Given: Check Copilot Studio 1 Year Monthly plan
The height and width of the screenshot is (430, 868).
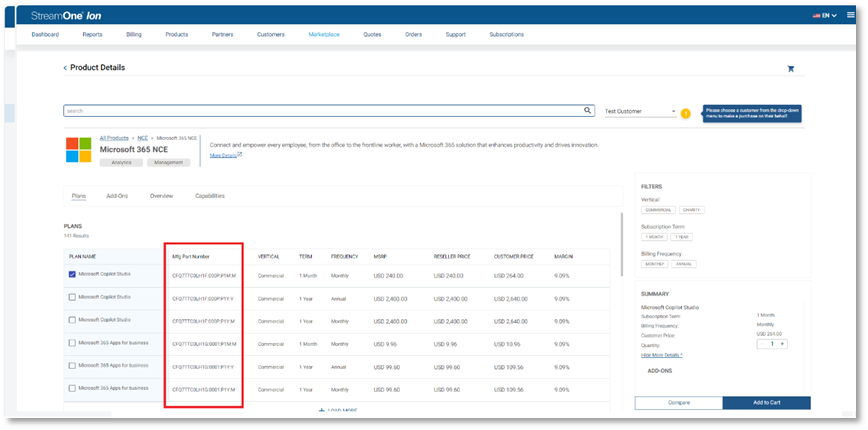Looking at the screenshot, I should [x=73, y=320].
